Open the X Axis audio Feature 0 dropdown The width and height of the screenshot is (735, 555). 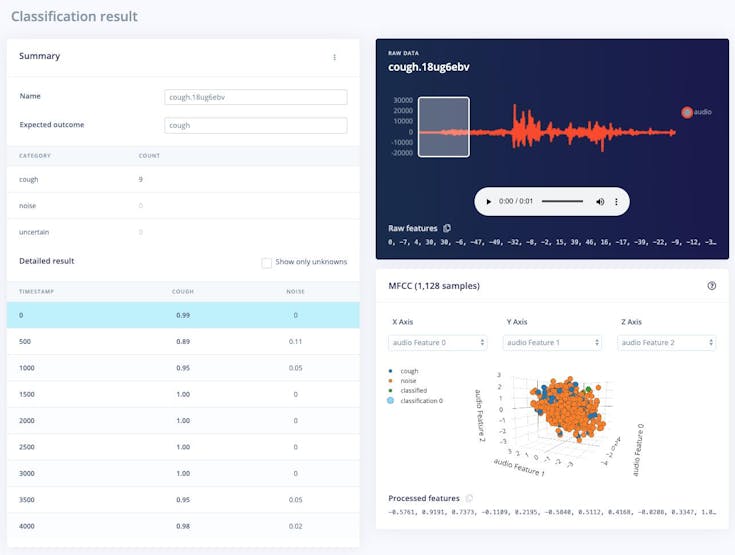[438, 343]
